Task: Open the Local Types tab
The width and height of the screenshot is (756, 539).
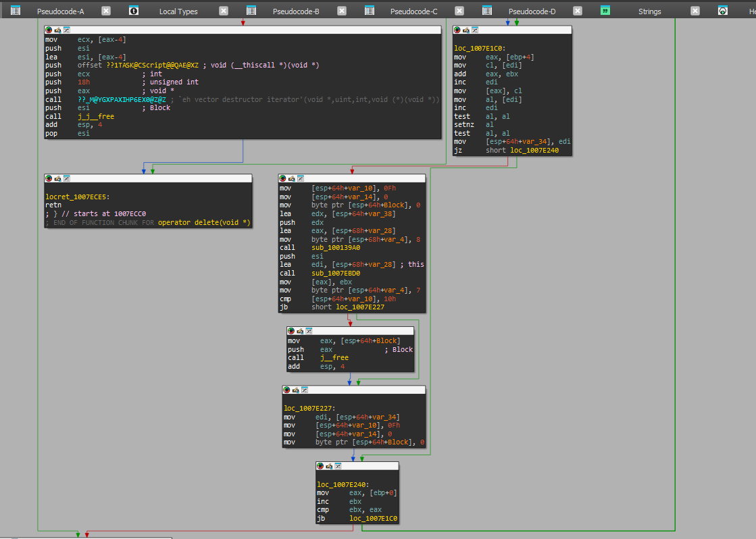Action: point(178,11)
